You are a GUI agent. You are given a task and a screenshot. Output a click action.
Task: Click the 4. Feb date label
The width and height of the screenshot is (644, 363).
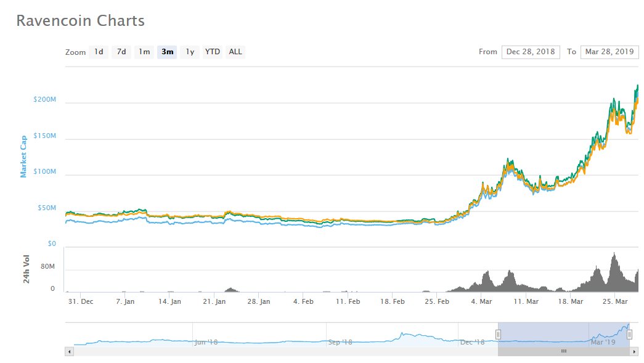pos(303,301)
